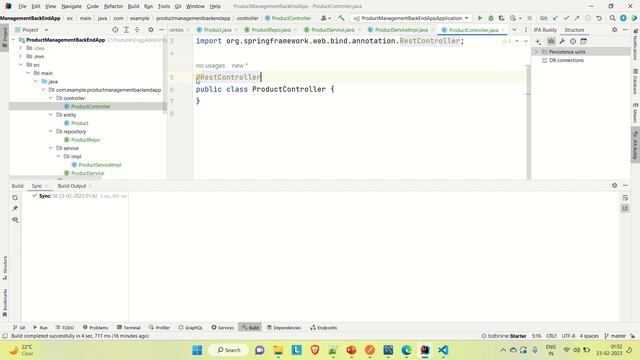Collapse all in Project panel
The width and height of the screenshot is (640, 360).
137,30
